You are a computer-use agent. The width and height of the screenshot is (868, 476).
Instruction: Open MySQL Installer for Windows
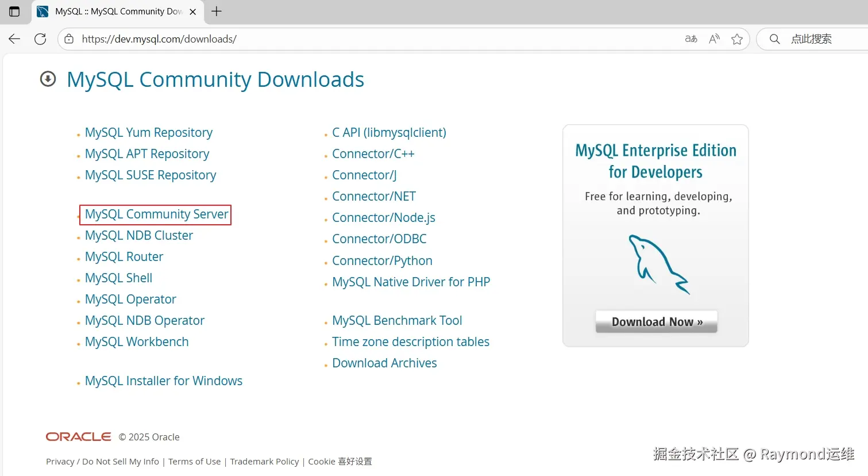[x=164, y=381]
